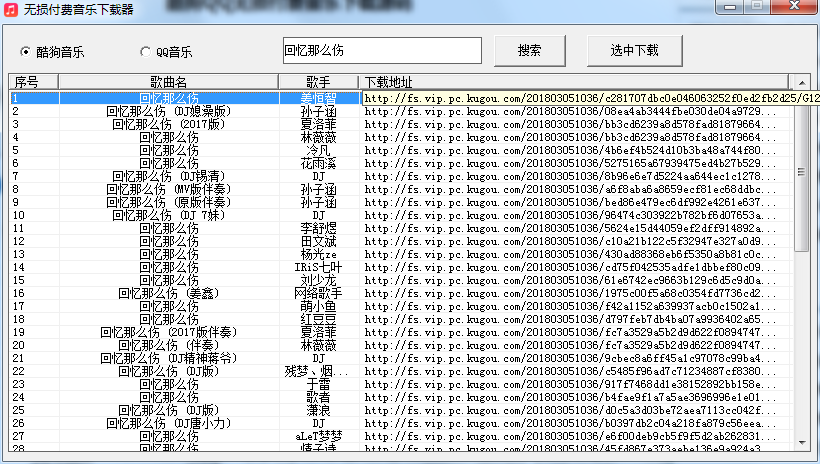The image size is (820, 464).
Task: Select the MV版伴奏 song row
Action: pos(168,189)
